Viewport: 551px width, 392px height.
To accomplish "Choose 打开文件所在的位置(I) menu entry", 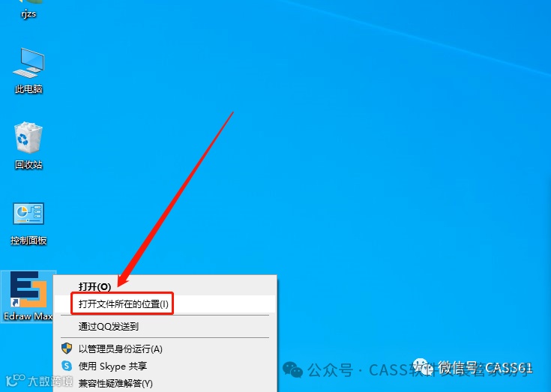I will pyautogui.click(x=165, y=304).
